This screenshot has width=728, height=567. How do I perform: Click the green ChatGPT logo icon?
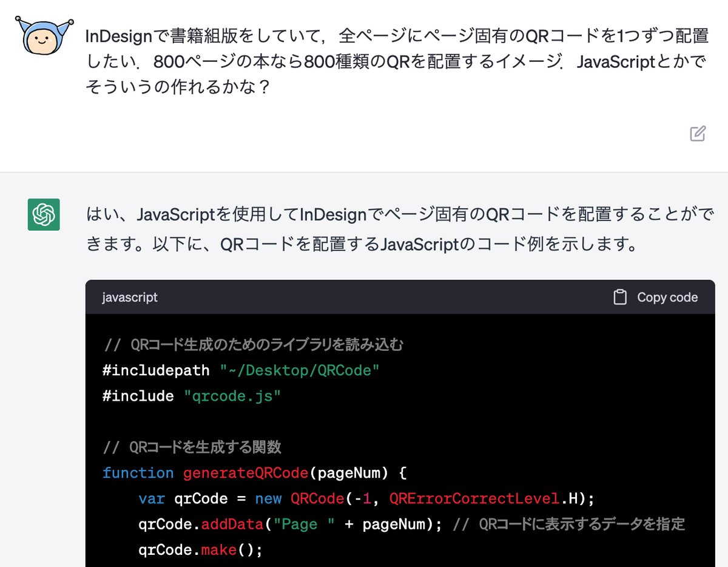point(44,214)
